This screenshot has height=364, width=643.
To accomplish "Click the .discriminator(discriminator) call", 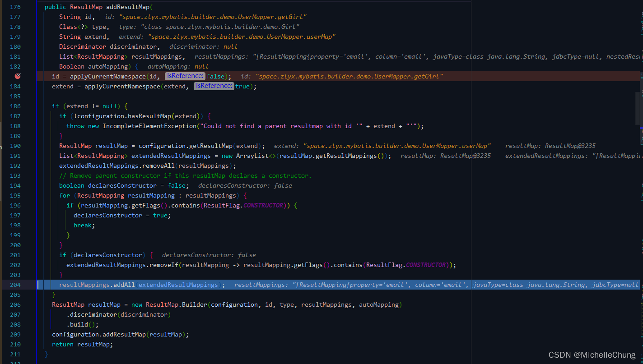I will click(x=119, y=314).
